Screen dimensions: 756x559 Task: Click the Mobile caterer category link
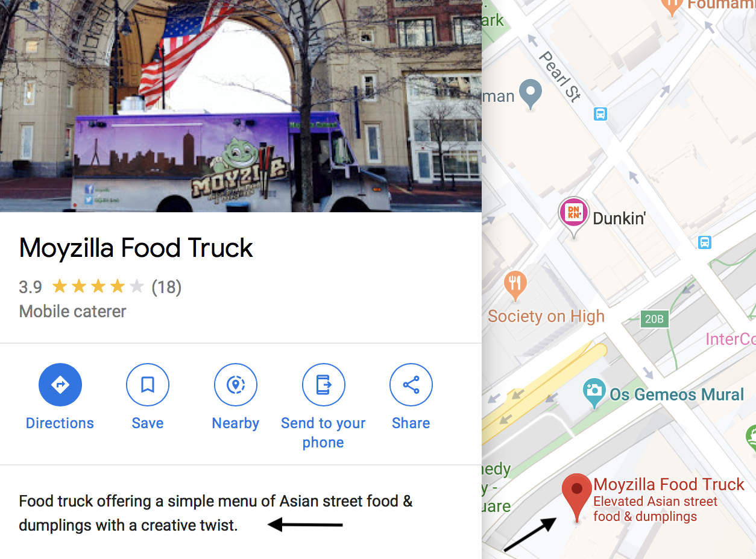click(73, 312)
